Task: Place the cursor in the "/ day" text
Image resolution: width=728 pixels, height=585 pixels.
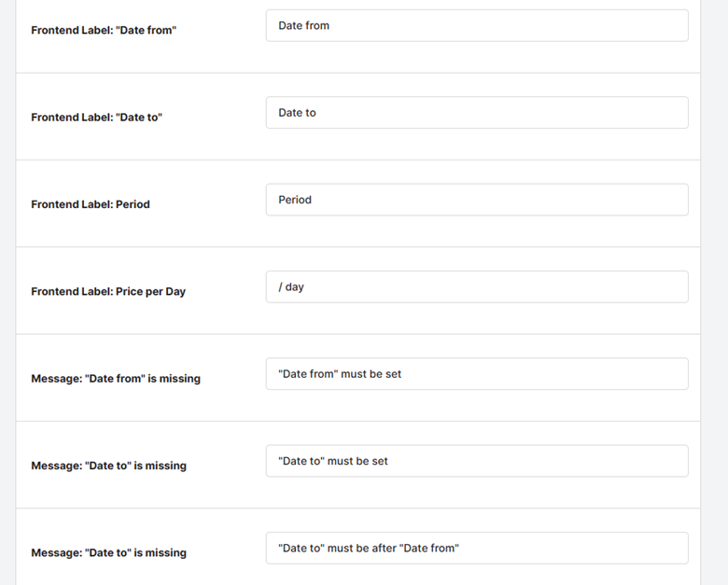Action: click(x=291, y=287)
